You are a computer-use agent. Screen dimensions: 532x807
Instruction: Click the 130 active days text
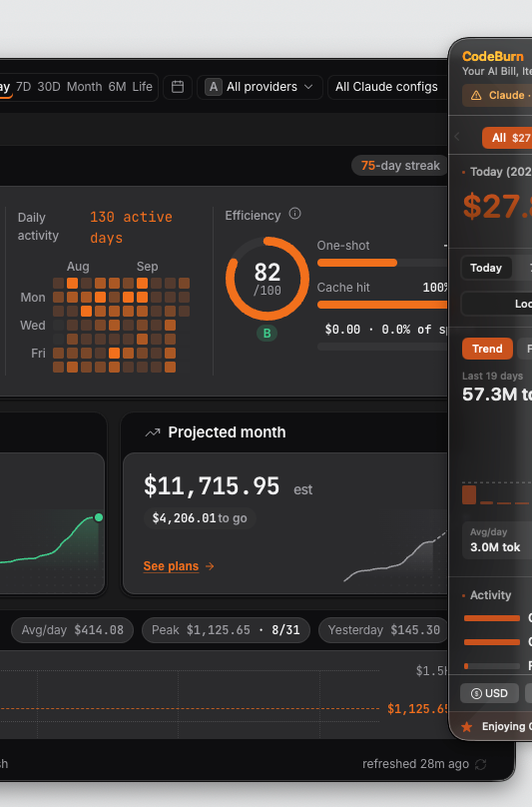[131, 227]
